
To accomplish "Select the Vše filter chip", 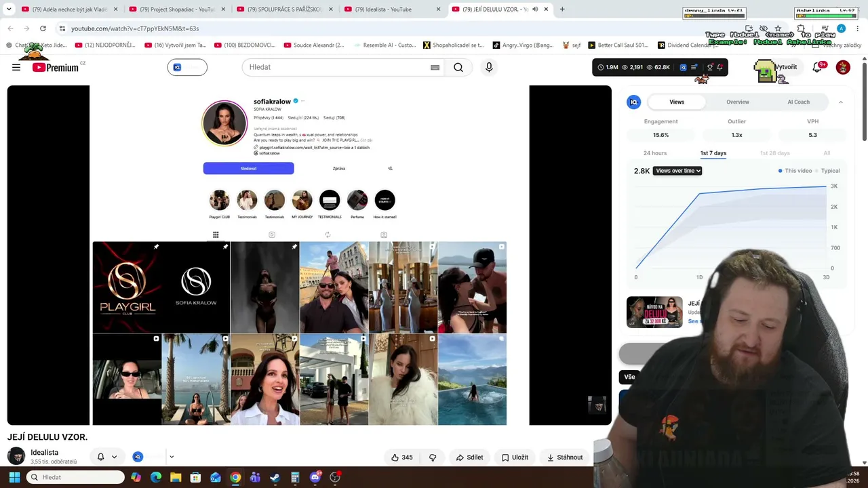I will click(630, 377).
